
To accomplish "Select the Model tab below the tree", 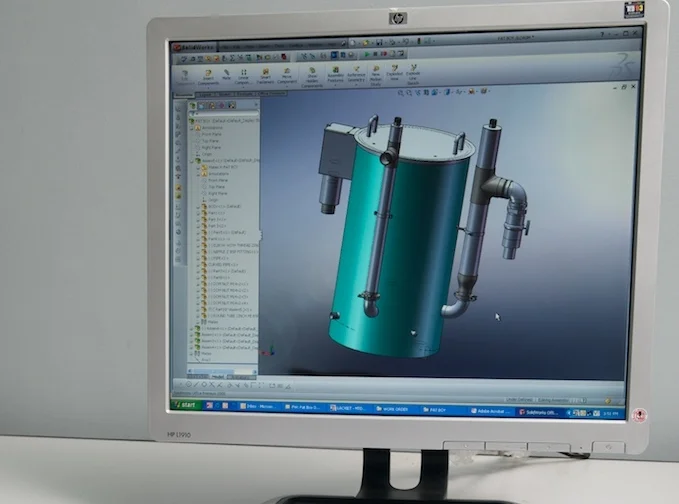I will pyautogui.click(x=217, y=377).
